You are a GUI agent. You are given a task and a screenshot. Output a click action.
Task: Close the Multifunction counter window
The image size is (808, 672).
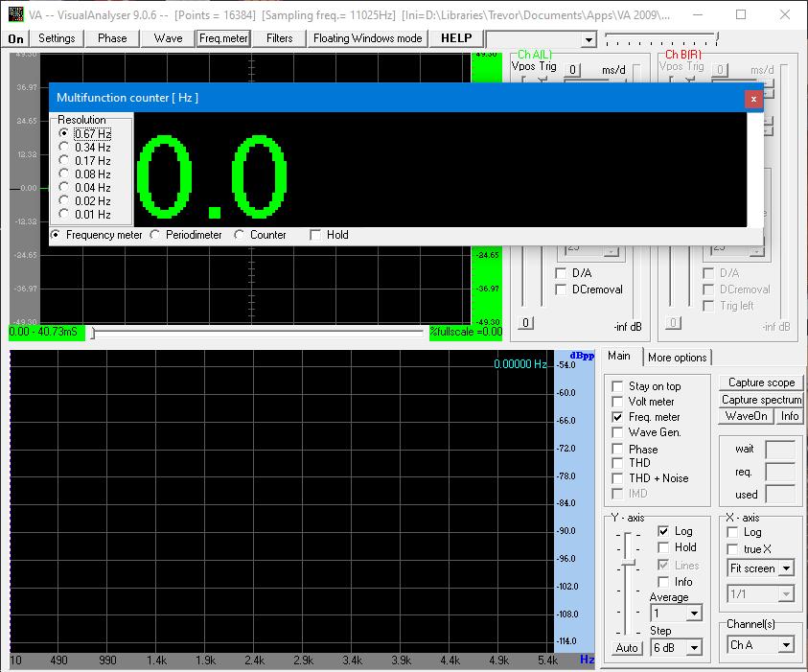tap(753, 99)
